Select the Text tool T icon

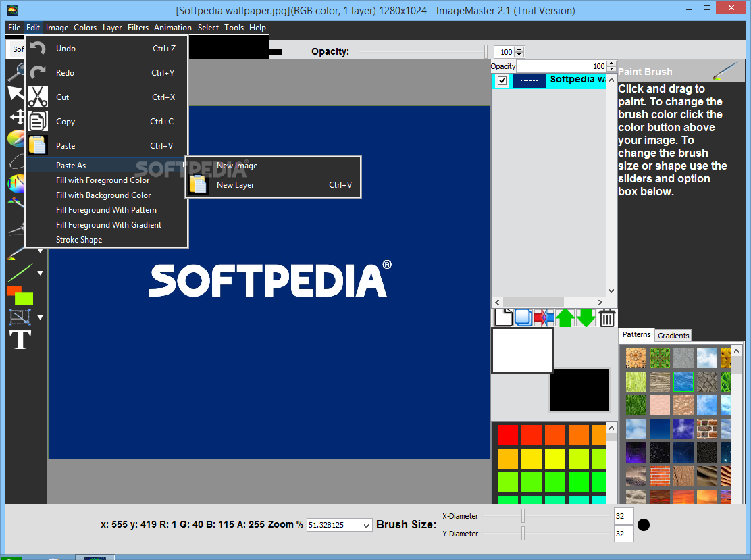[20, 340]
